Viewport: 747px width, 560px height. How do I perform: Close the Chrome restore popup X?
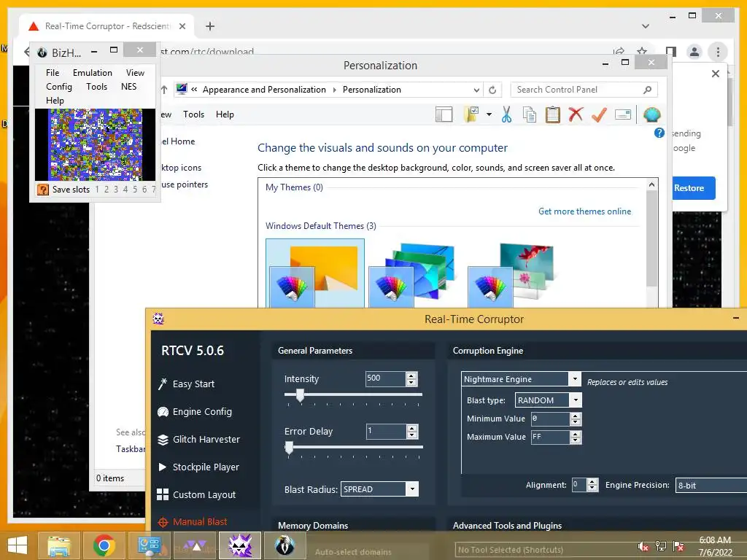(x=715, y=74)
